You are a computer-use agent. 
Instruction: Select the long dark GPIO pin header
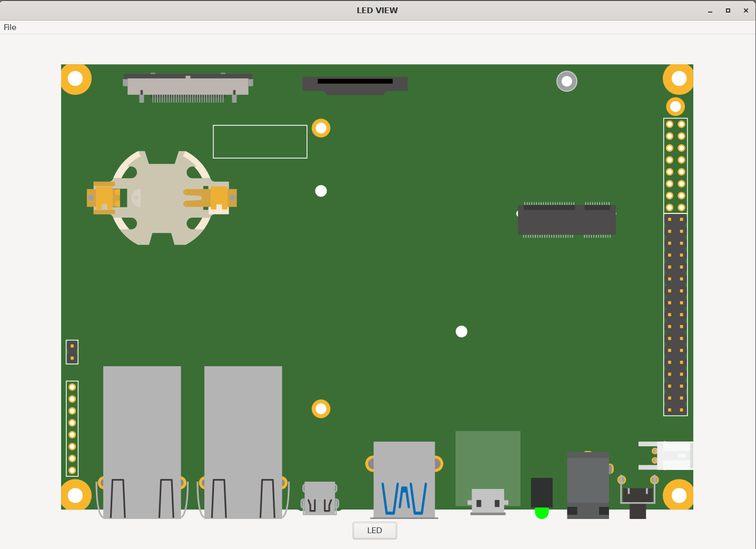click(x=675, y=315)
